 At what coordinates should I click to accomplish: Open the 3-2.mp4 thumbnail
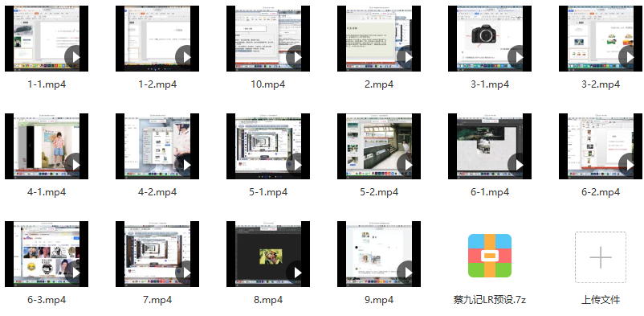(x=601, y=39)
